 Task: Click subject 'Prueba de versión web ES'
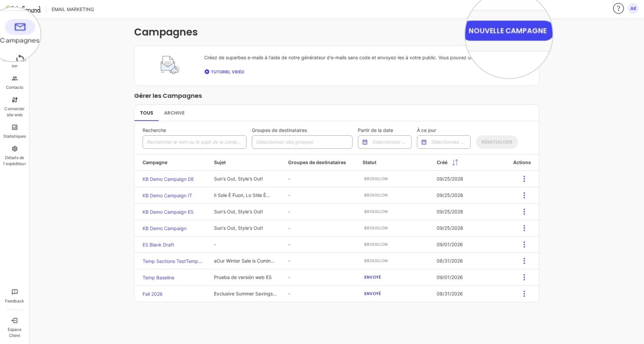tap(243, 277)
